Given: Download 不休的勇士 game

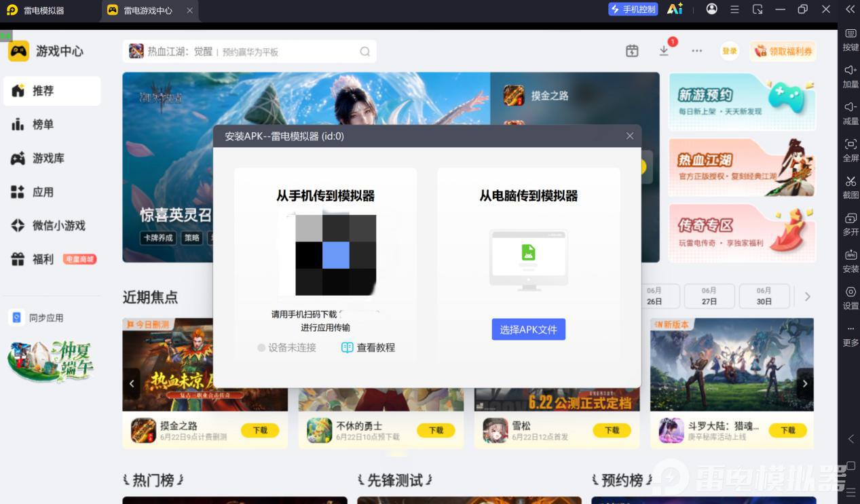Looking at the screenshot, I should click(x=436, y=430).
